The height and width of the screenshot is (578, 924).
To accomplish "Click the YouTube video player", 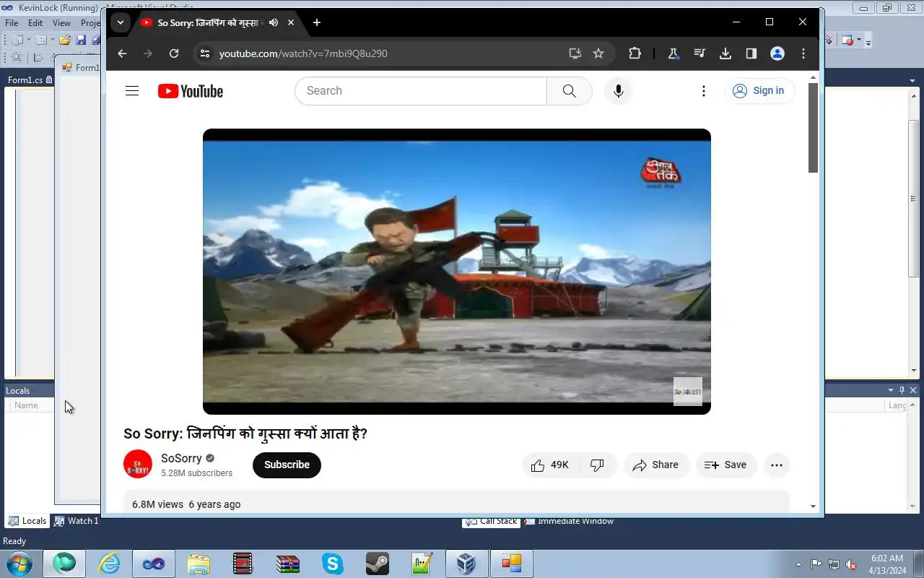I will (x=457, y=272).
